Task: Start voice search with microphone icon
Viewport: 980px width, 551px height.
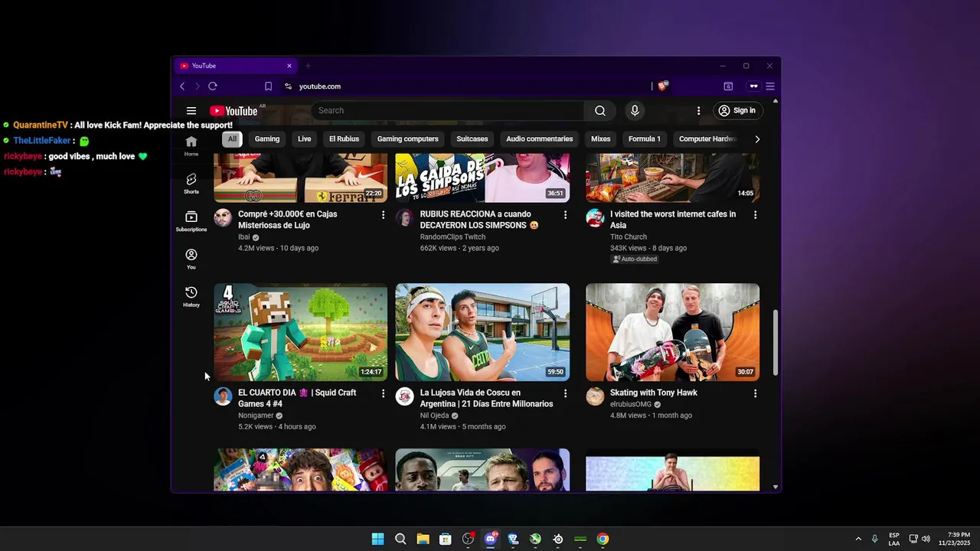Action: pyautogui.click(x=635, y=111)
